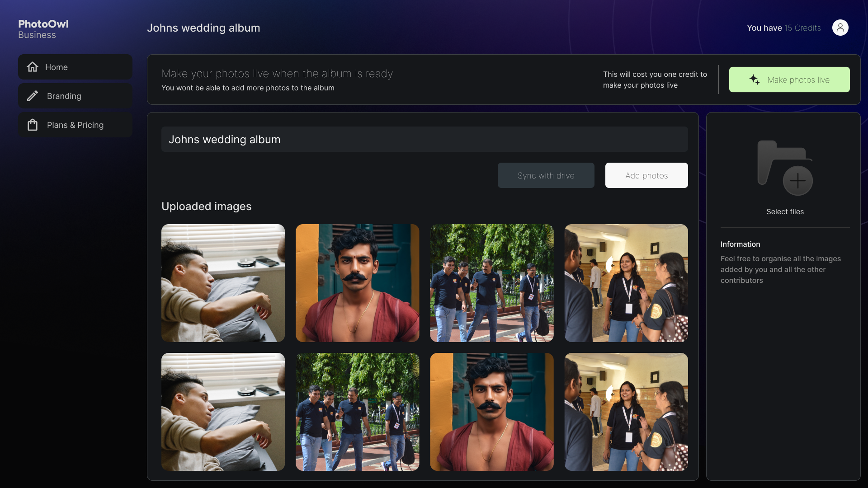Click the Plans & Pricing bag icon
Viewport: 868px width, 488px height.
point(33,125)
